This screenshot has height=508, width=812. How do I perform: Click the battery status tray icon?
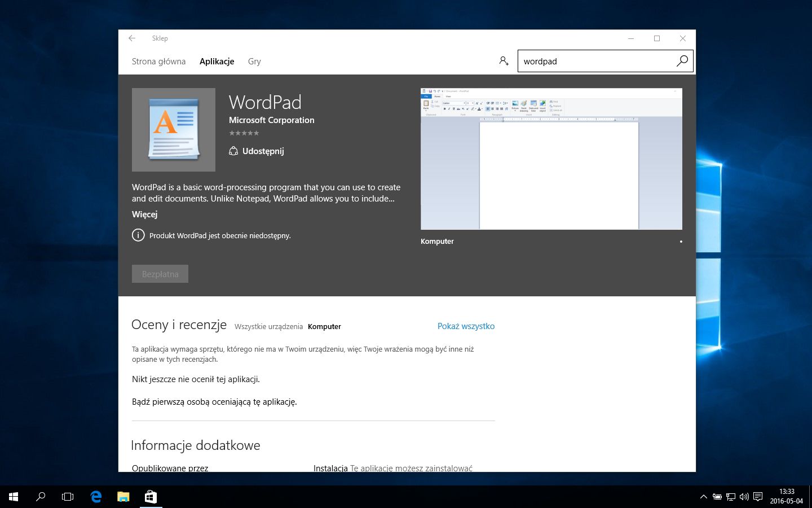click(717, 497)
